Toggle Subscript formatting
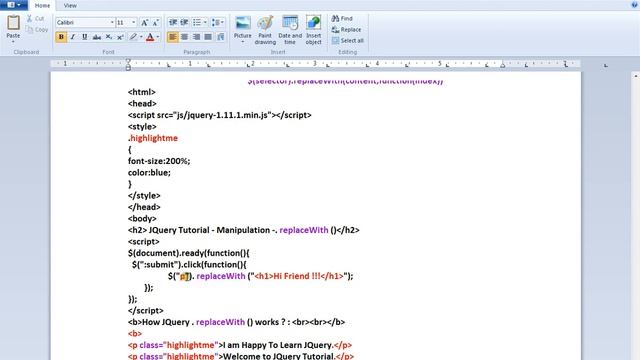This screenshot has width=640, height=360. pos(109,37)
